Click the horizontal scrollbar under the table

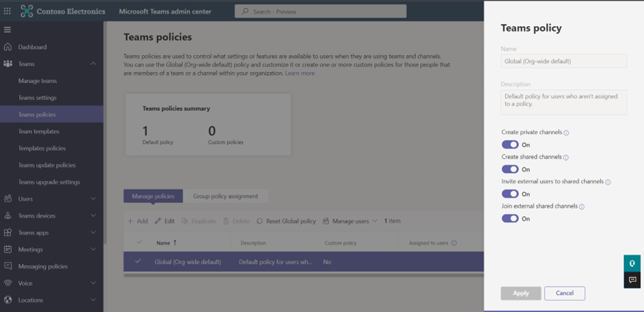pos(304,275)
